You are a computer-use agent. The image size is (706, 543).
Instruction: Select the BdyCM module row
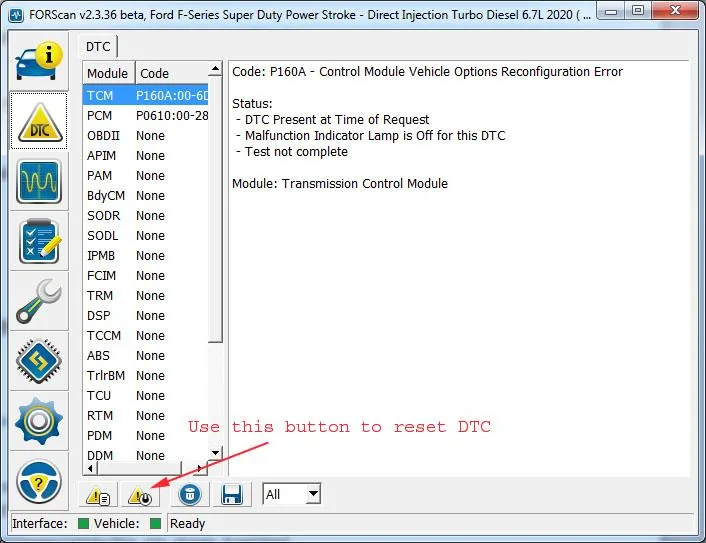(x=145, y=196)
